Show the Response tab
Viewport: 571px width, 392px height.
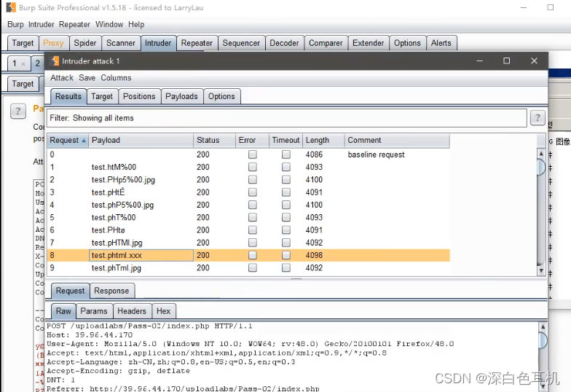coord(111,291)
